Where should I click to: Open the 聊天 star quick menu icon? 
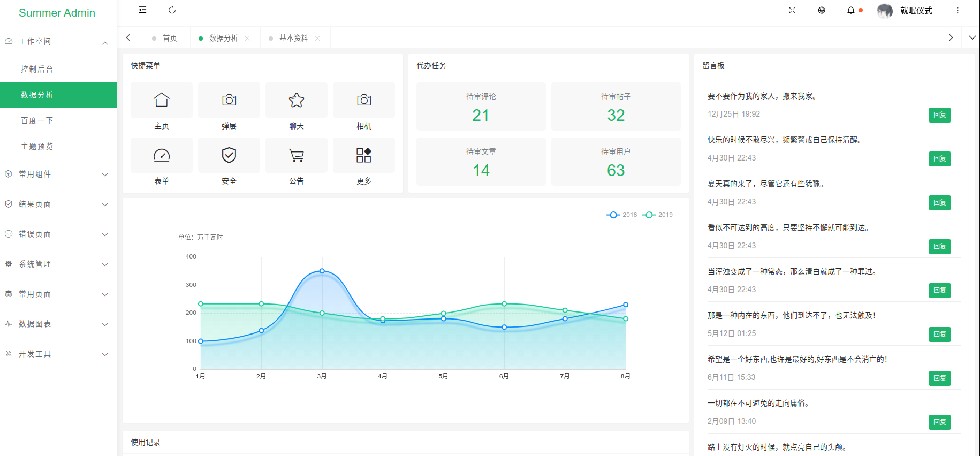[297, 100]
